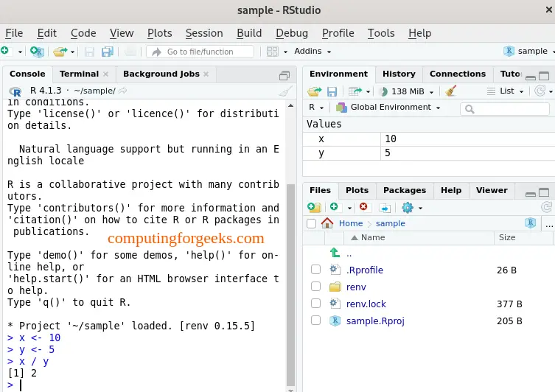Click the Environment search field
Viewport: 555px width, 392px height.
(x=505, y=109)
